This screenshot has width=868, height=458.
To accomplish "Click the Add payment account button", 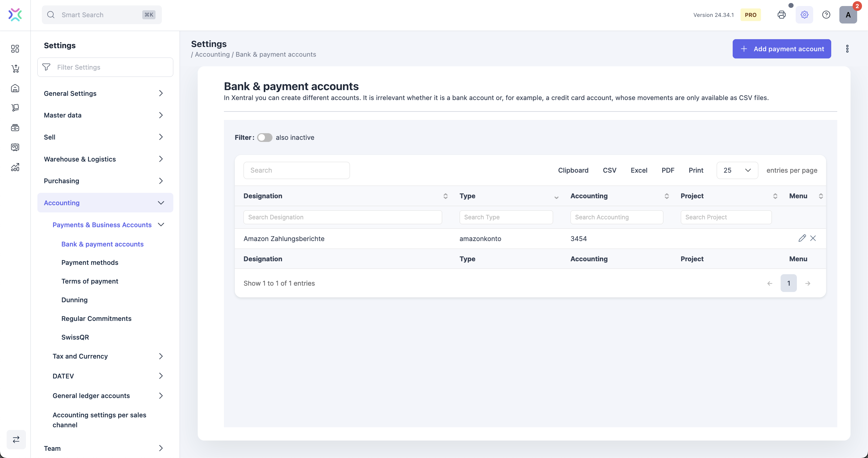I will [x=782, y=49].
